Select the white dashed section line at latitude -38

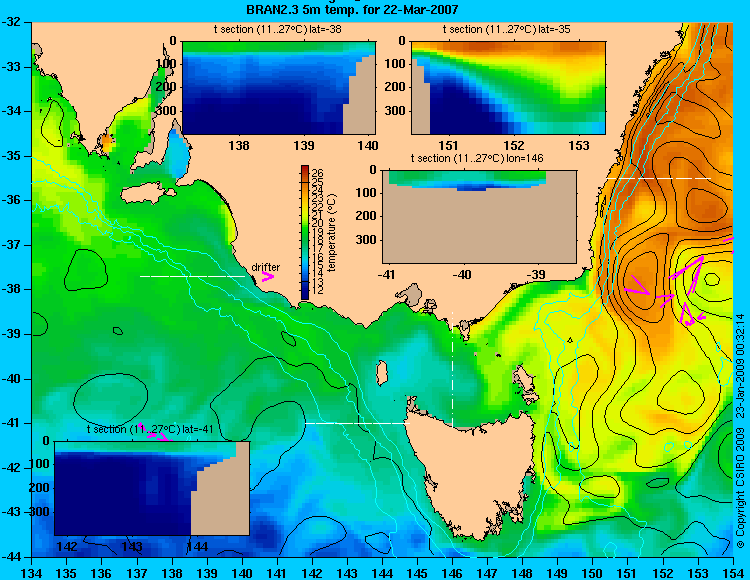click(192, 276)
